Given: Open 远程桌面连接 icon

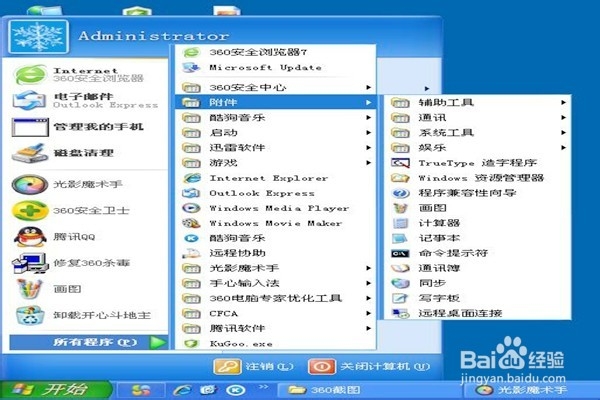Looking at the screenshot, I should click(400, 313).
